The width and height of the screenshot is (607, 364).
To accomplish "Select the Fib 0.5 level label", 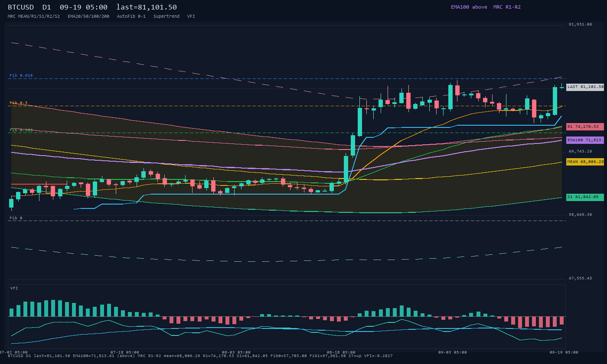I will click(x=19, y=103).
